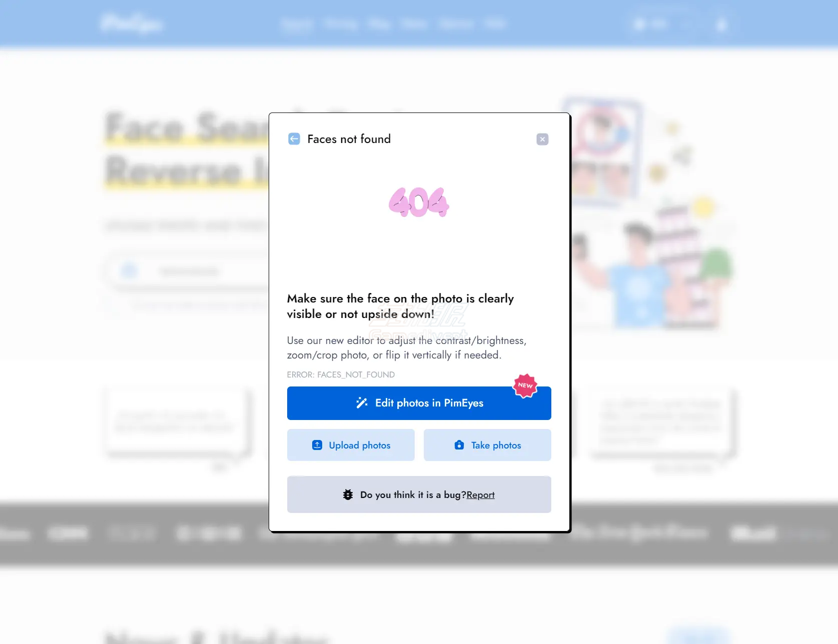838x644 pixels.
Task: Click the magic wand icon on Edit button
Action: (362, 403)
